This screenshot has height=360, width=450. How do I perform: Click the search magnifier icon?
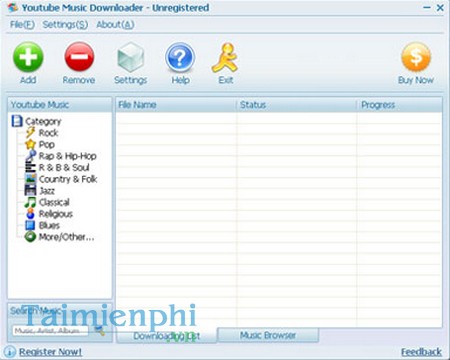99,330
